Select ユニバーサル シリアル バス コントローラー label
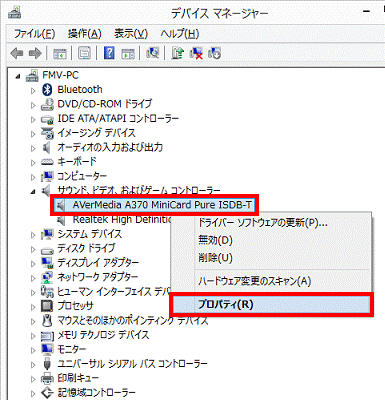 (x=132, y=364)
